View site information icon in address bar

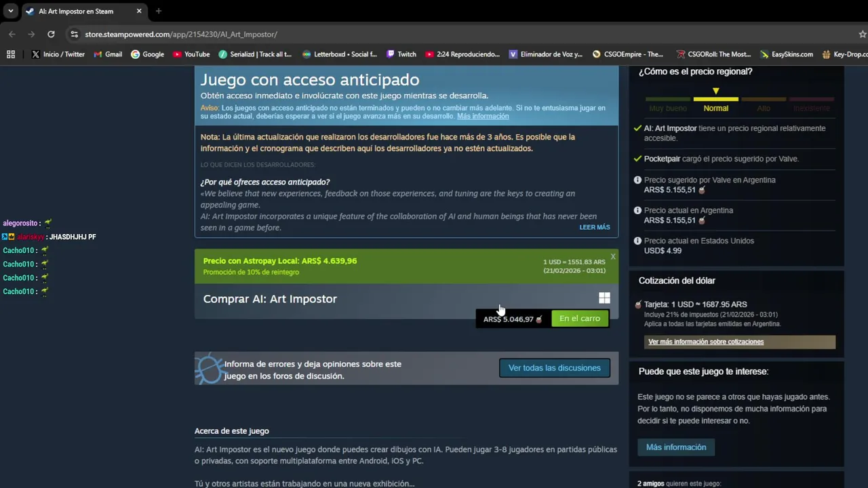[x=74, y=34]
